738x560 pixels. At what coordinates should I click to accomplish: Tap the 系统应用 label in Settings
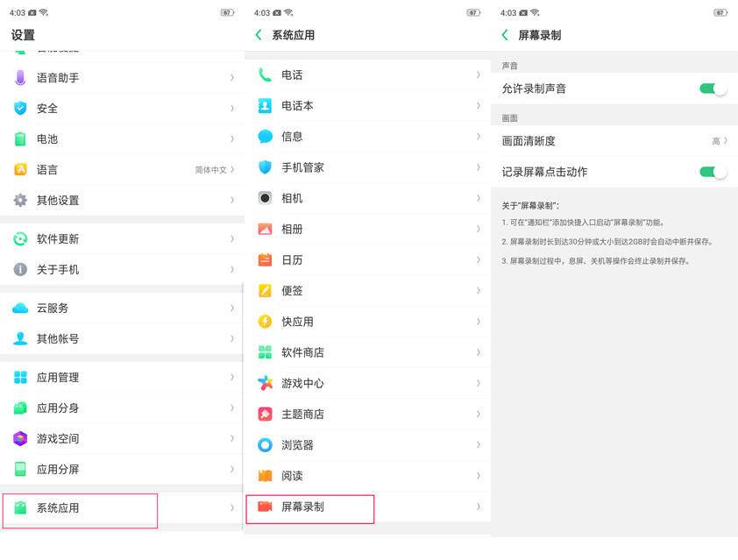[x=58, y=508]
